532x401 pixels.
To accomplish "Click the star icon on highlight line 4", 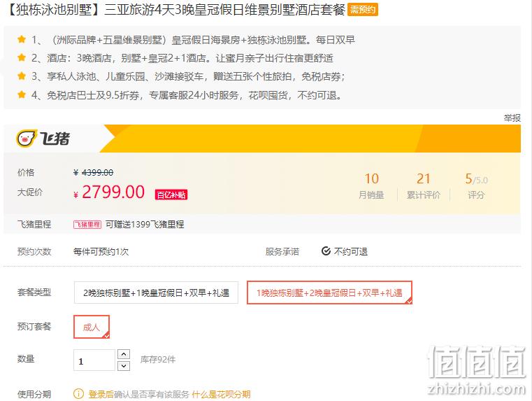I will [x=22, y=94].
